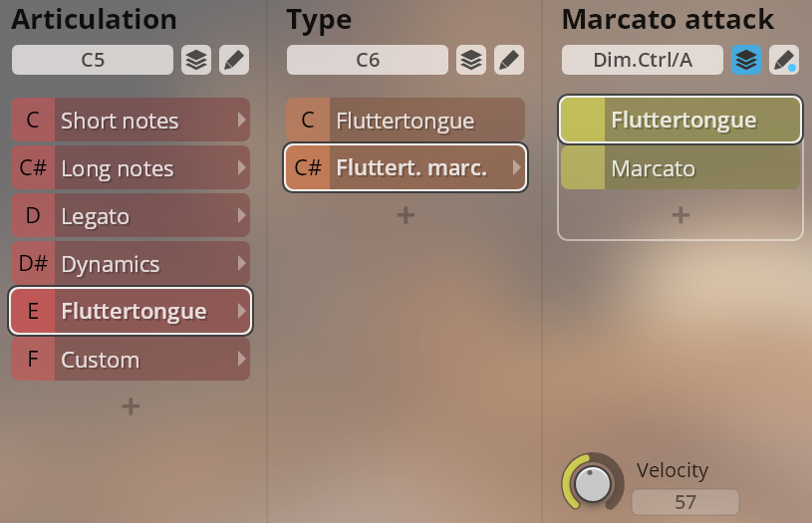Image resolution: width=812 pixels, height=523 pixels.
Task: Add new item with plus in Marcato attack
Action: (x=680, y=214)
